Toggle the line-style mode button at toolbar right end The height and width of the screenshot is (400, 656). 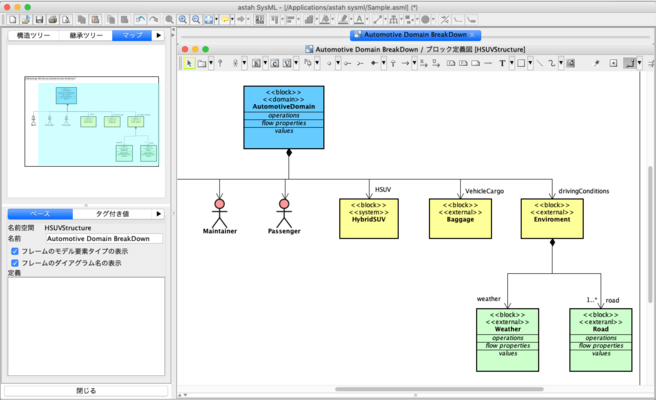click(630, 63)
